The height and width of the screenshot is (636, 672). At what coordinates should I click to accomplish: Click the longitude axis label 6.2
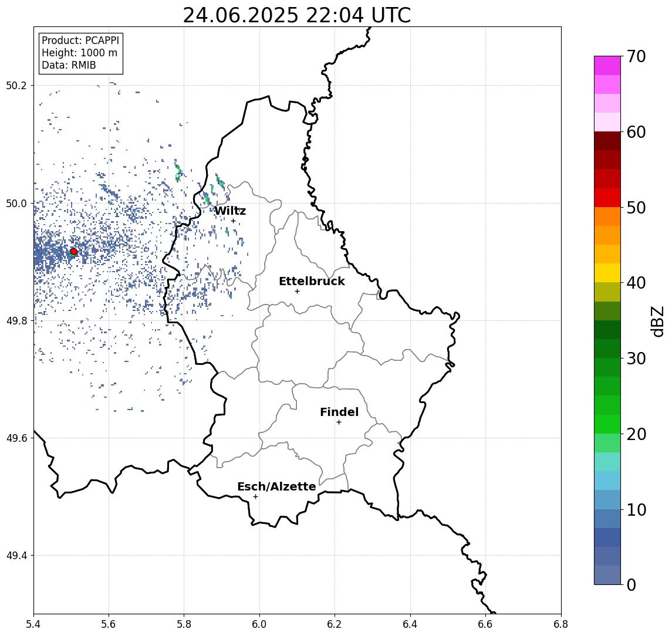(x=335, y=624)
